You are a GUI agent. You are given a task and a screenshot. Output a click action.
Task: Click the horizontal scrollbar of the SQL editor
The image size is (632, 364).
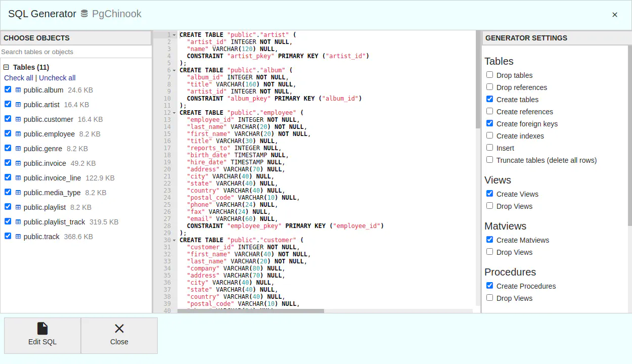click(251, 311)
